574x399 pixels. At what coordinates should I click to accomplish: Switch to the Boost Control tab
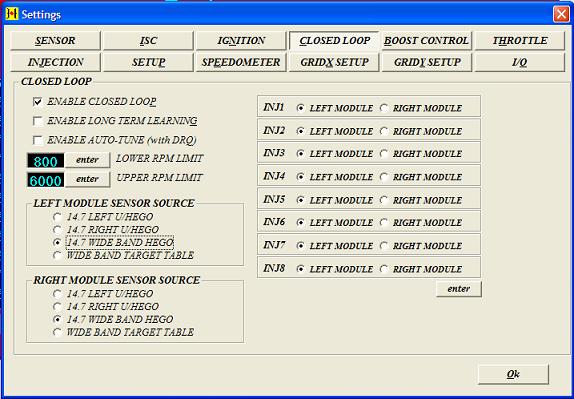tap(426, 41)
